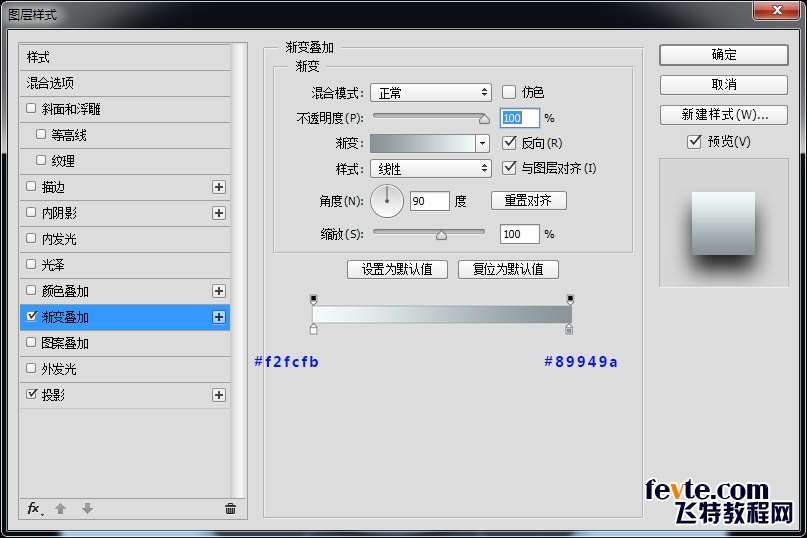Image resolution: width=807 pixels, height=538 pixels.
Task: Uncheck the 反向(R) reverse checkbox
Action: (509, 143)
